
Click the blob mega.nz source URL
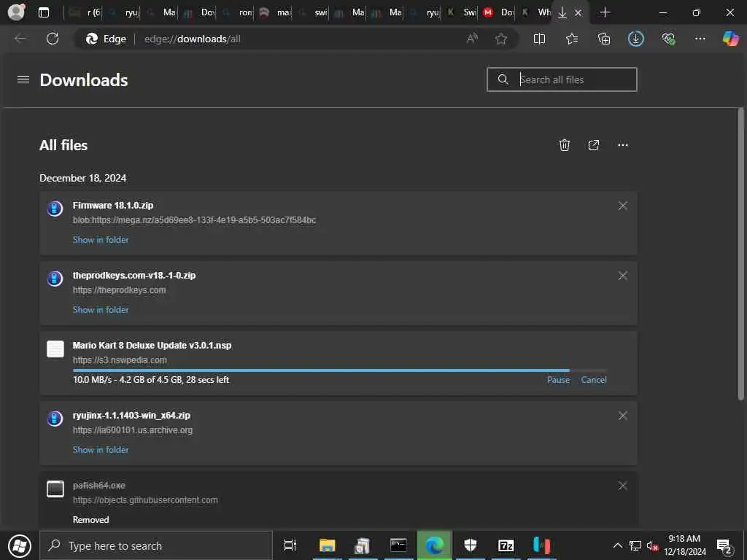coord(194,220)
